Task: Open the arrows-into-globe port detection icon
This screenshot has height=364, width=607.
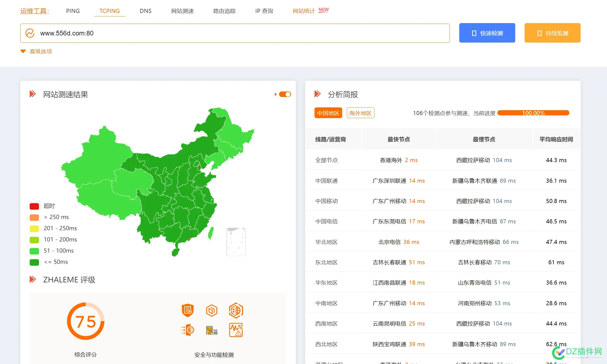Action: [x=188, y=330]
